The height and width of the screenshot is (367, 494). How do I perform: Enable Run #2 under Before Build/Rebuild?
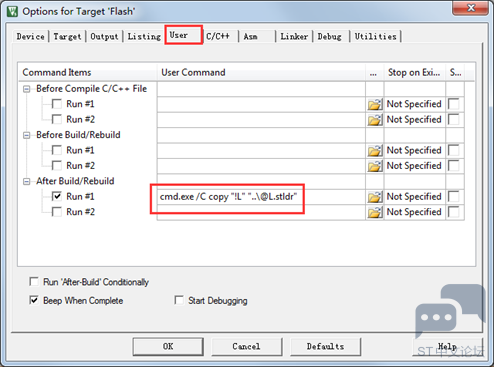[x=57, y=166]
